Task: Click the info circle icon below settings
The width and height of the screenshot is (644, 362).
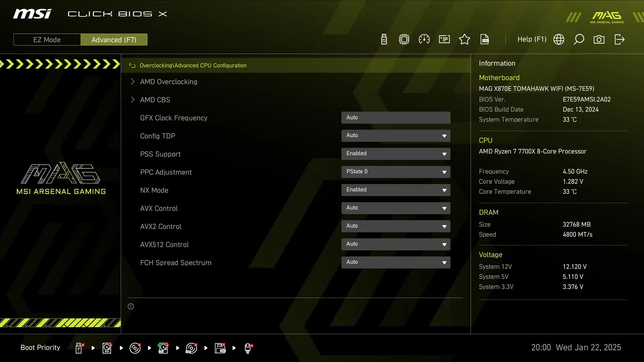Action: click(131, 306)
